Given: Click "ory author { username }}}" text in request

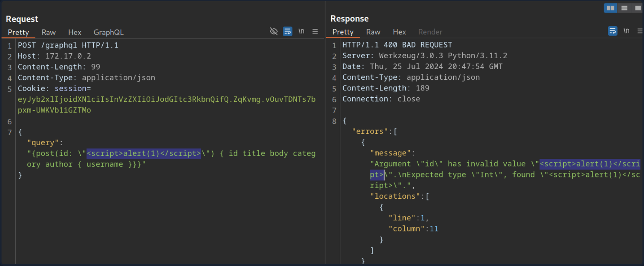Looking at the screenshot, I should point(86,165).
